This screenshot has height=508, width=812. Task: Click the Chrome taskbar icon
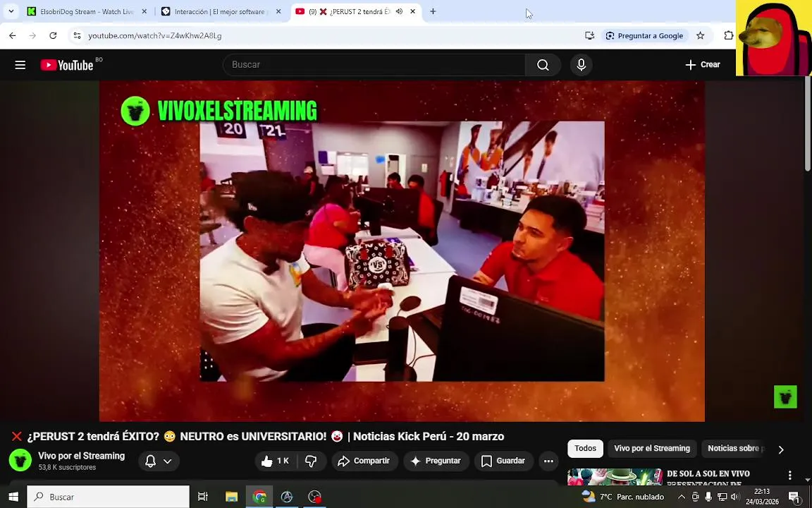click(x=259, y=497)
